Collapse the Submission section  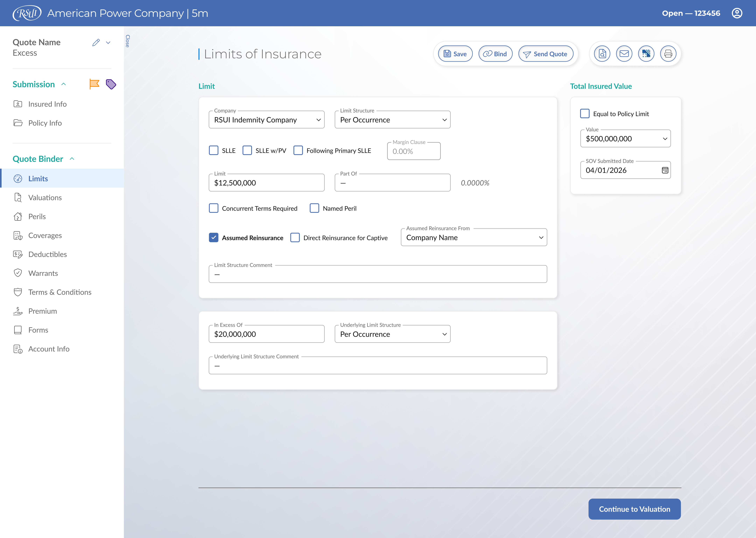click(x=64, y=84)
